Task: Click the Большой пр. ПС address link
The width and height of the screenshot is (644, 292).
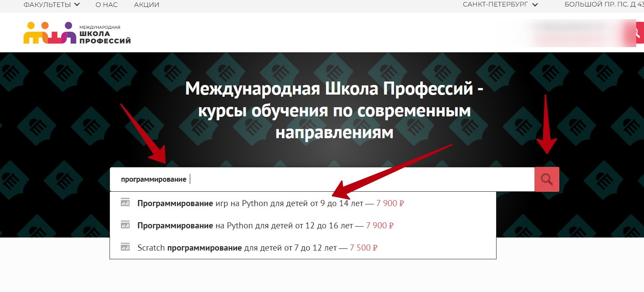Action: (x=604, y=5)
